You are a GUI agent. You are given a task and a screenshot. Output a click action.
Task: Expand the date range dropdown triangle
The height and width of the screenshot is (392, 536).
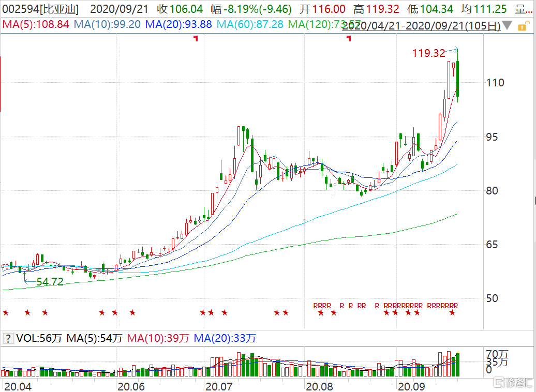[x=507, y=25]
